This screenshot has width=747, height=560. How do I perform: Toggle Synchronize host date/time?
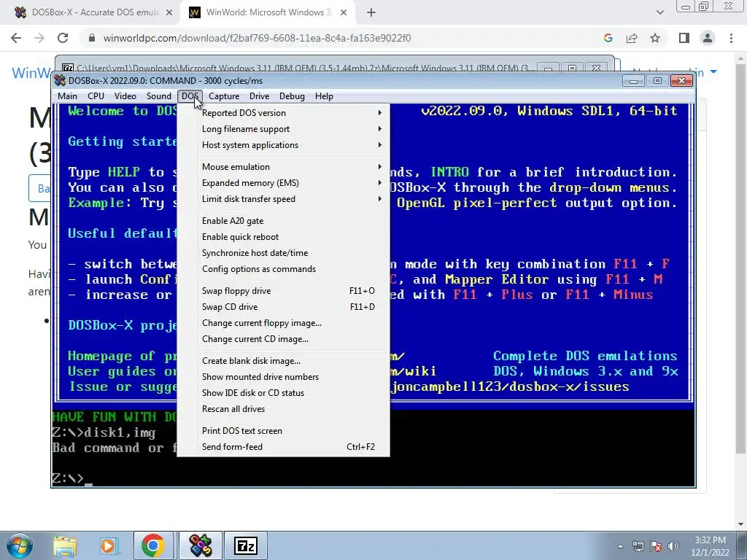coord(284,253)
